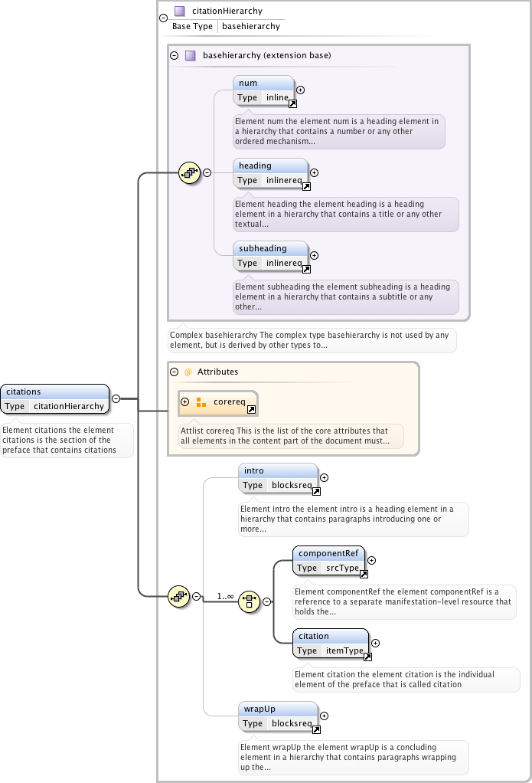The image size is (532, 783).
Task: Select the wrapUp element box
Action: point(278,716)
